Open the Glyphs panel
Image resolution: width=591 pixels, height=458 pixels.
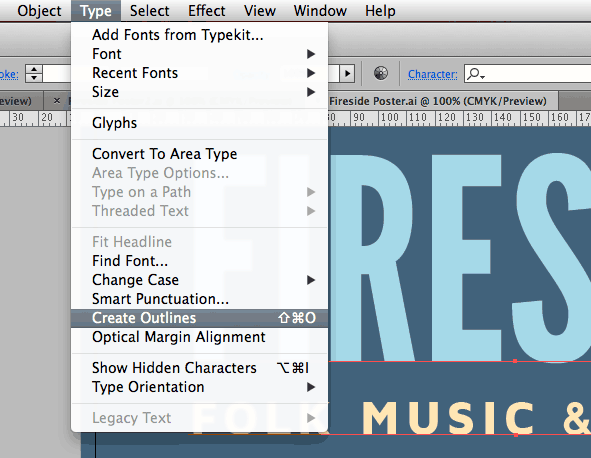[x=199, y=123]
